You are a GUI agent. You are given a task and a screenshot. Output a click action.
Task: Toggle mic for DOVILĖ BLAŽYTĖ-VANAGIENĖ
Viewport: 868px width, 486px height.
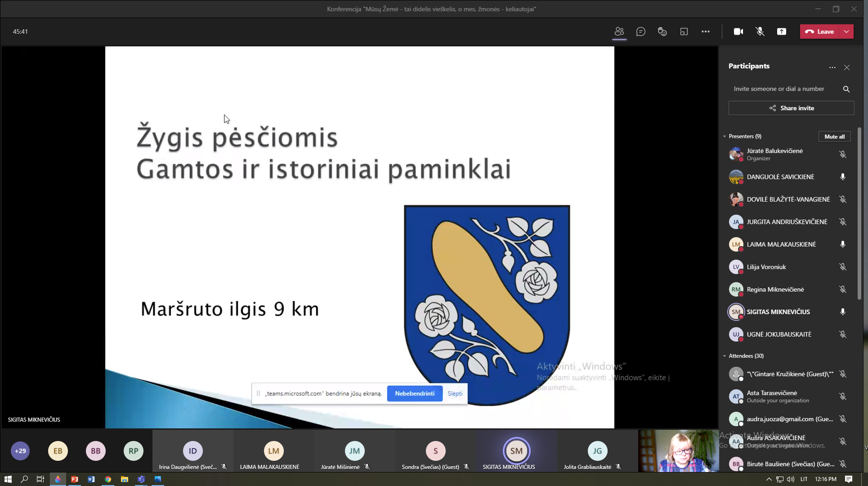click(843, 199)
